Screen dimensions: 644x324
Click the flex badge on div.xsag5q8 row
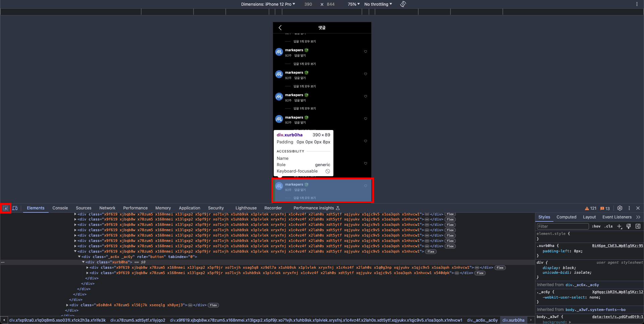coord(500,268)
